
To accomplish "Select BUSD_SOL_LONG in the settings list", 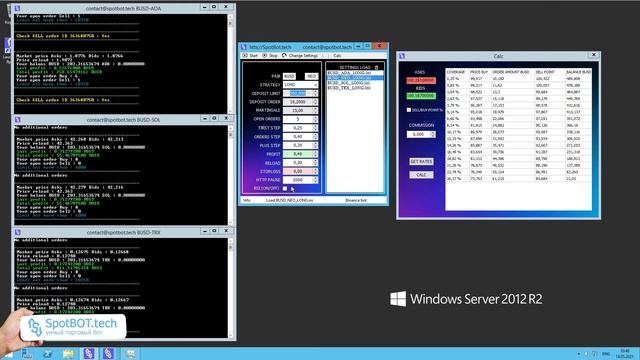I will click(355, 82).
